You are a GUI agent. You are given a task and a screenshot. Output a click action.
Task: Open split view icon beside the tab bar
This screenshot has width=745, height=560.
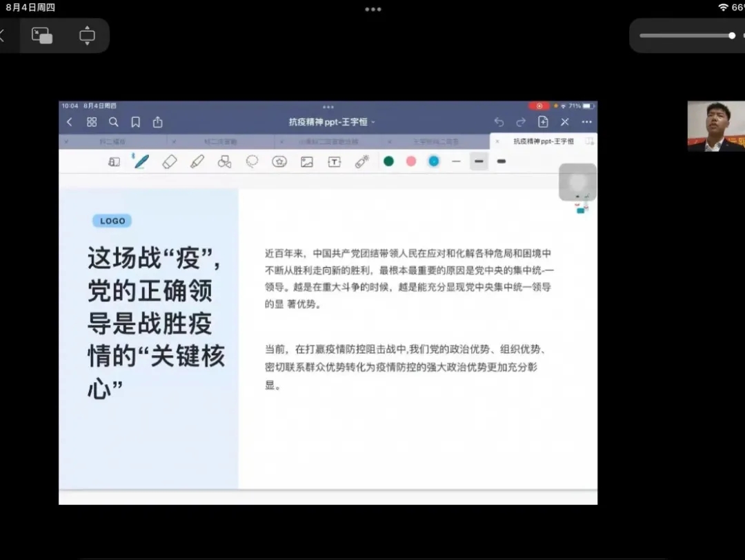pos(590,141)
